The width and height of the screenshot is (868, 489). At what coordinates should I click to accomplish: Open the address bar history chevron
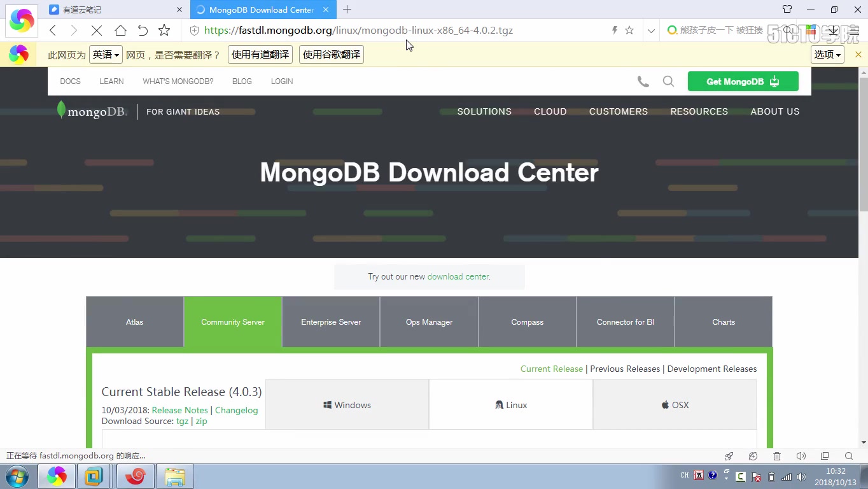pyautogui.click(x=650, y=30)
